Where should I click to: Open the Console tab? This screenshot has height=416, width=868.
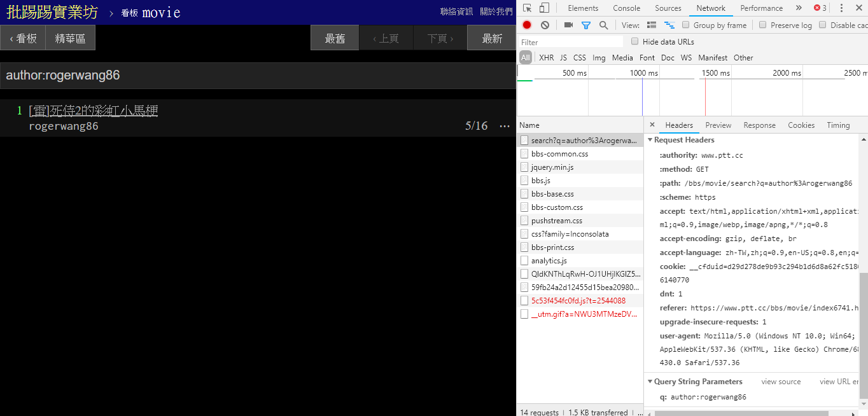point(627,8)
